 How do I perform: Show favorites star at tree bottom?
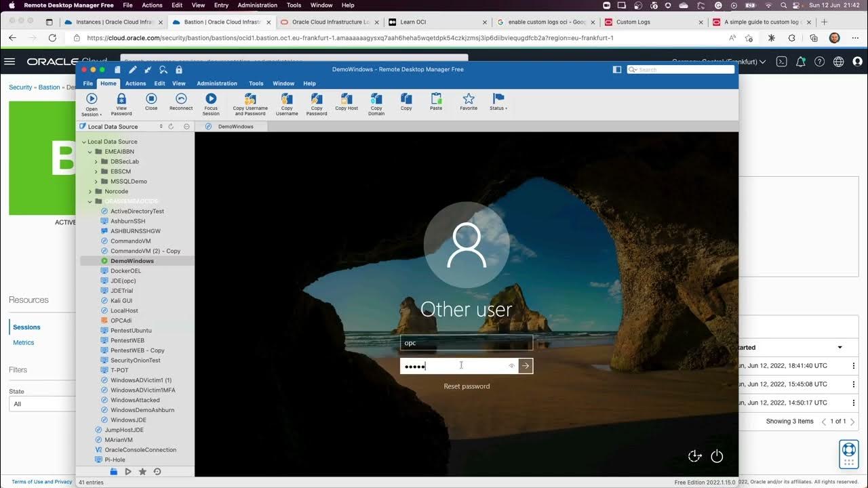[x=142, y=471]
